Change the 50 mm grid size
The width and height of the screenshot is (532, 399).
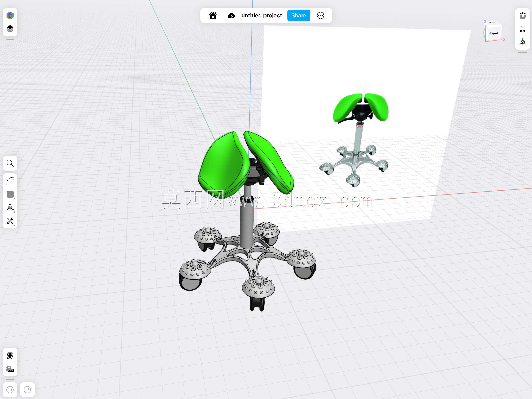tap(522, 29)
